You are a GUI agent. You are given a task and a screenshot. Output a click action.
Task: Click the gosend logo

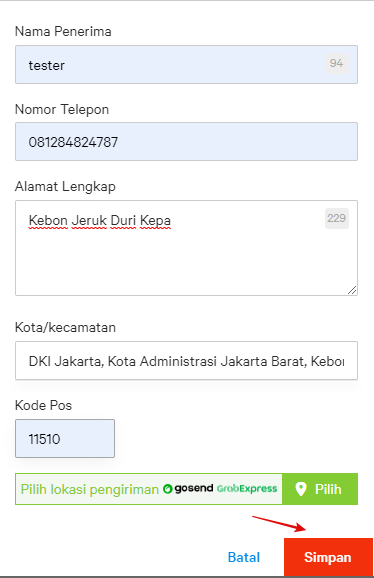[188, 489]
